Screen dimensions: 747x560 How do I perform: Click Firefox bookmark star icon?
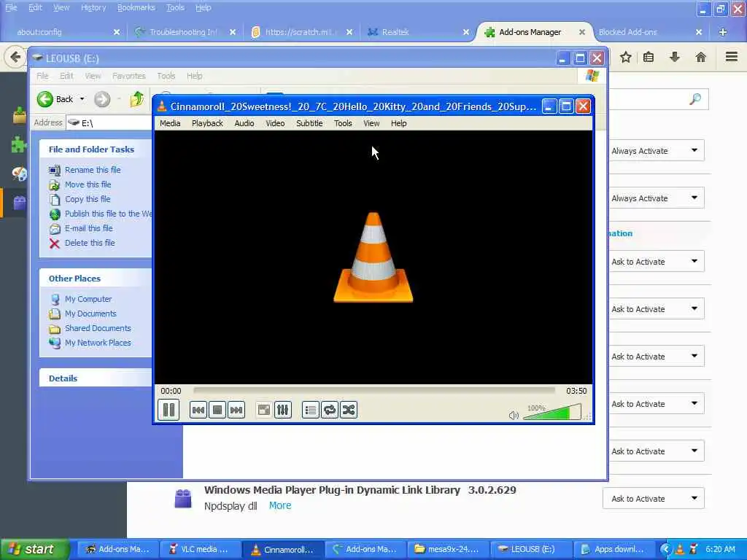coord(625,58)
